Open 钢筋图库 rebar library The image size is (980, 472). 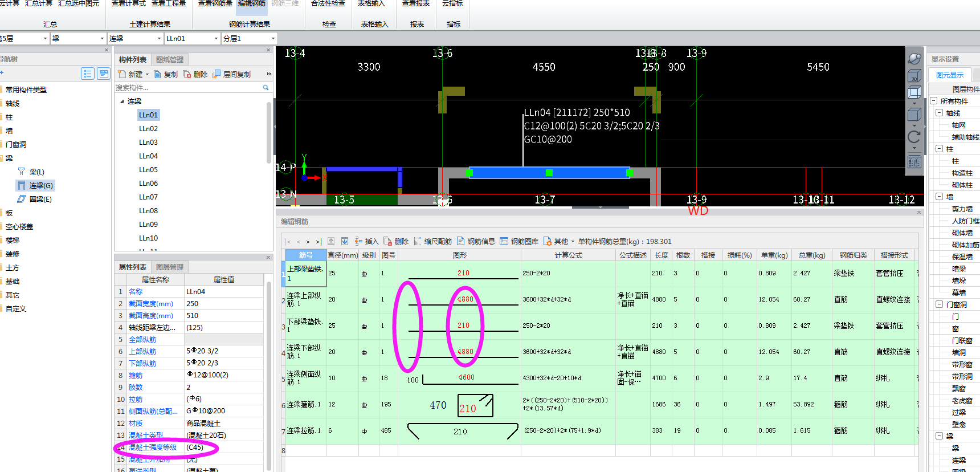pyautogui.click(x=519, y=241)
